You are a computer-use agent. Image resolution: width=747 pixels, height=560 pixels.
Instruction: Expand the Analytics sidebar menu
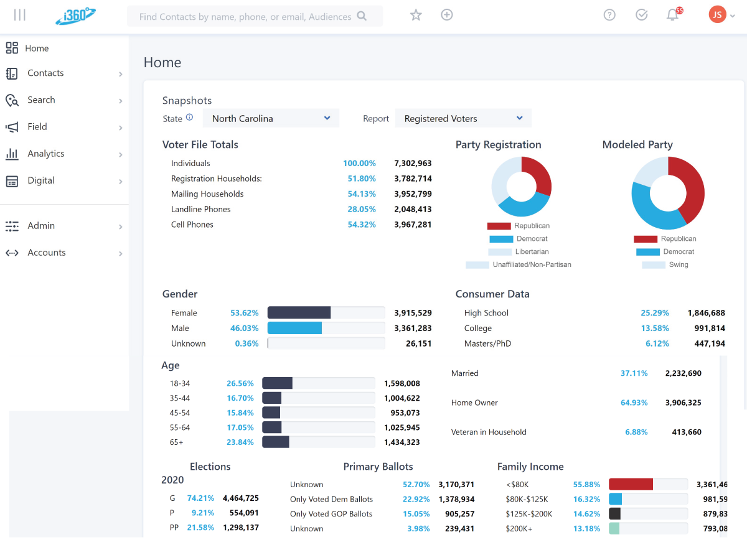pyautogui.click(x=64, y=154)
